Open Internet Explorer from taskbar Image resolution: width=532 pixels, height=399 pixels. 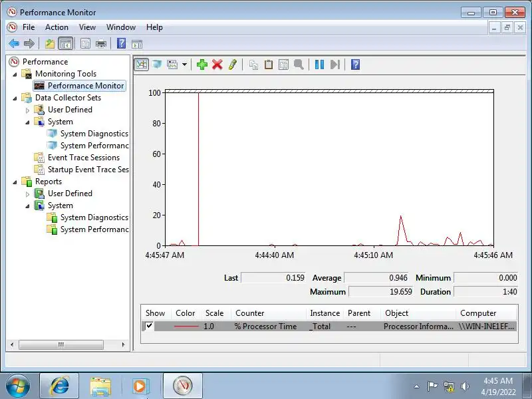coord(59,386)
